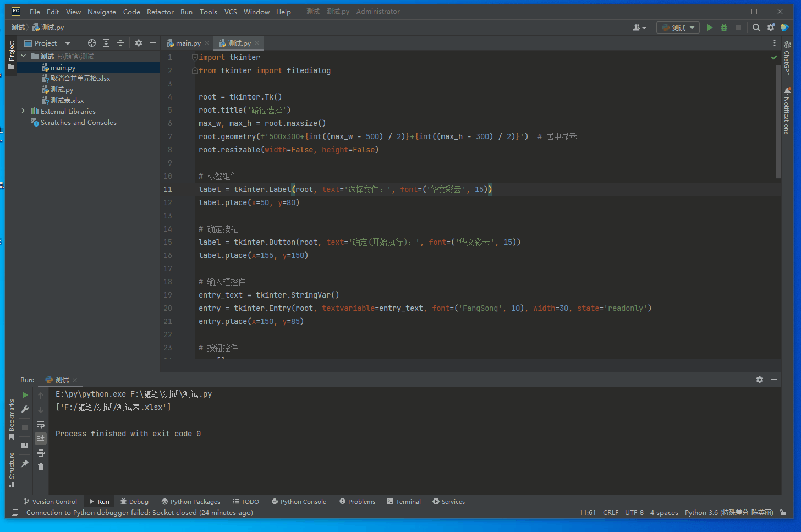
Task: Open editor tabs more-options kebab icon
Action: [x=775, y=43]
